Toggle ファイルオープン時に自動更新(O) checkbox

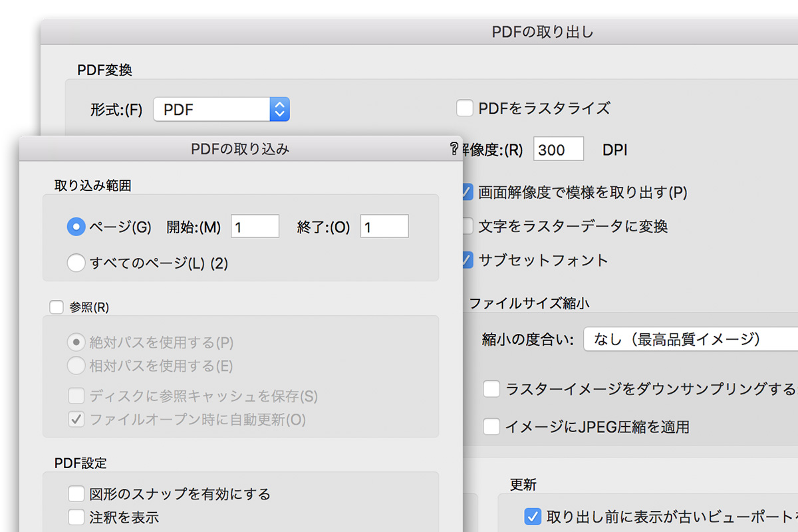(x=76, y=420)
